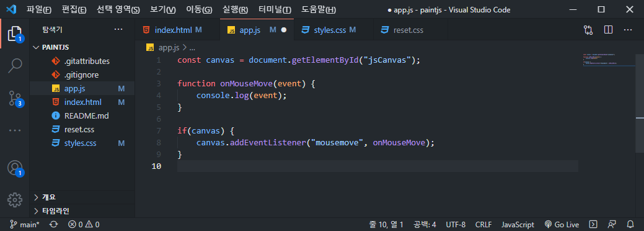Image resolution: width=644 pixels, height=231 pixels.
Task: Open the 이동(G) menu
Action: [199, 9]
